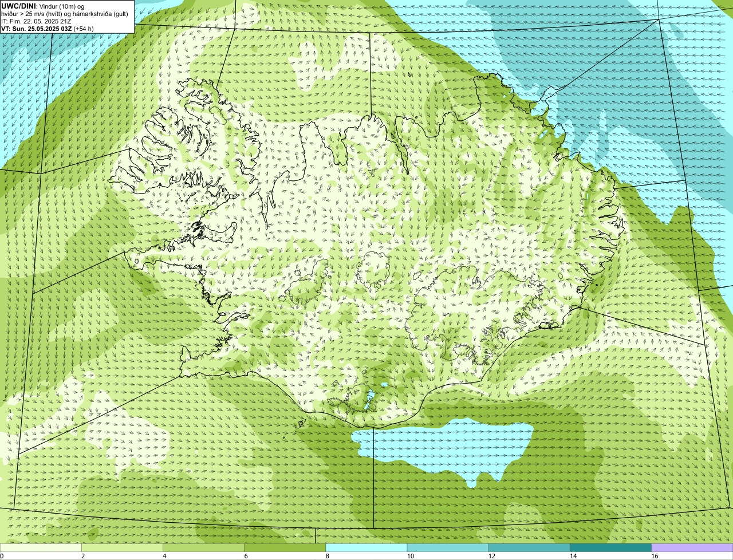733x560 pixels.
Task: Click the 'hviður > 25 m/s (hvítt)' text line
Action: pyautogui.click(x=65, y=14)
